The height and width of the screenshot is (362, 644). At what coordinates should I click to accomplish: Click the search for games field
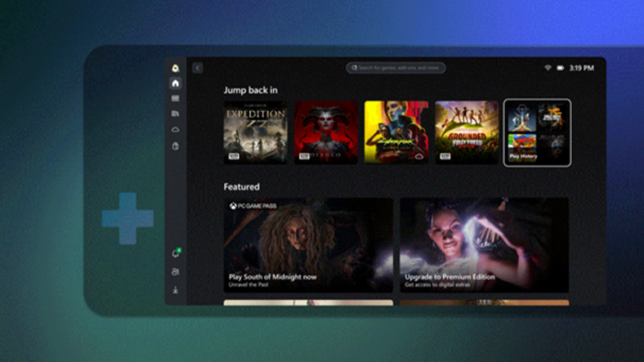pos(396,68)
